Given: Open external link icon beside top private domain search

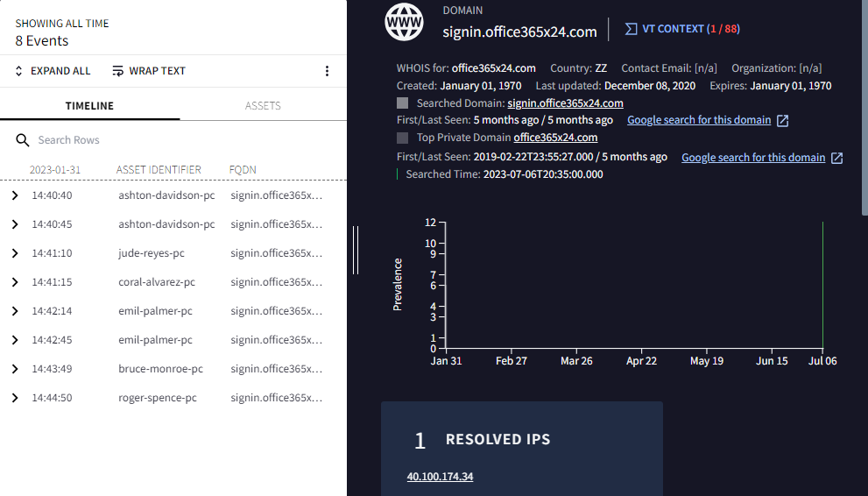Looking at the screenshot, I should pos(837,158).
